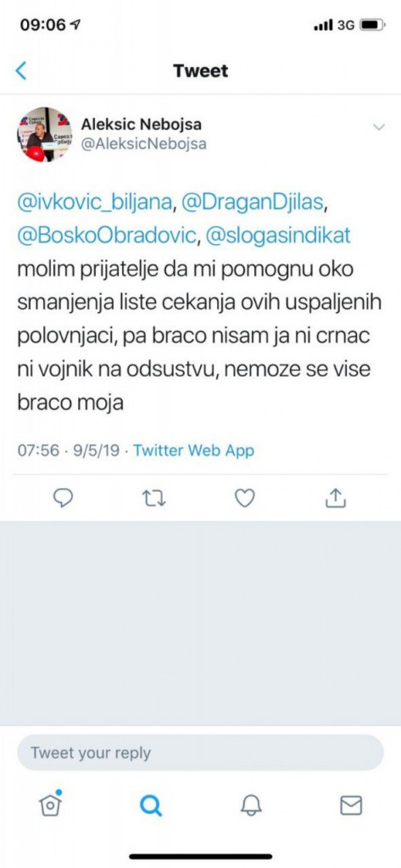Image resolution: width=401 pixels, height=868 pixels.
Task: Tap the Twitter Web App source link
Action: click(193, 450)
